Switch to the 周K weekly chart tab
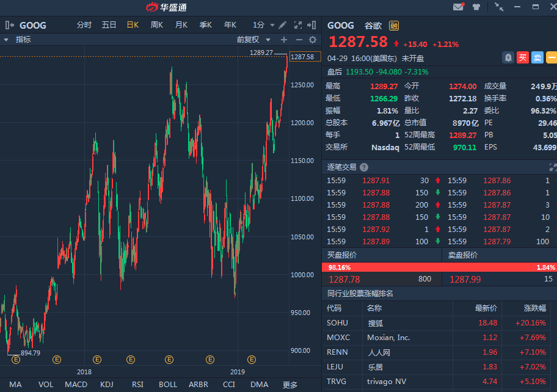 tap(157, 25)
